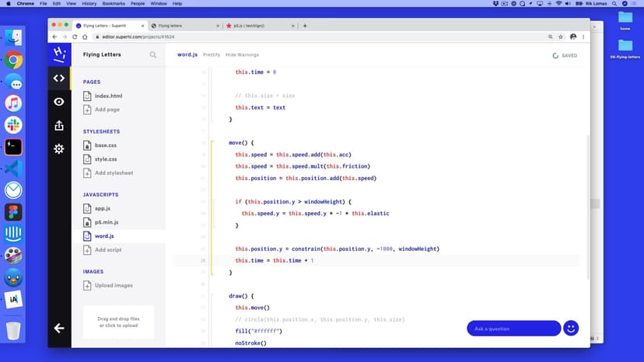The width and height of the screenshot is (644, 362).
Task: Click the smiley face help button
Action: coord(571,328)
